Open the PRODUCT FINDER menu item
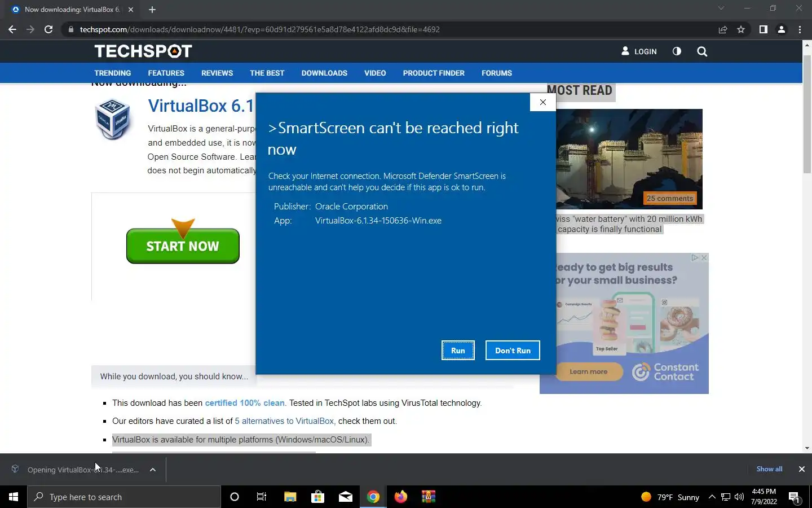Screen dimensions: 812x508 434,73
